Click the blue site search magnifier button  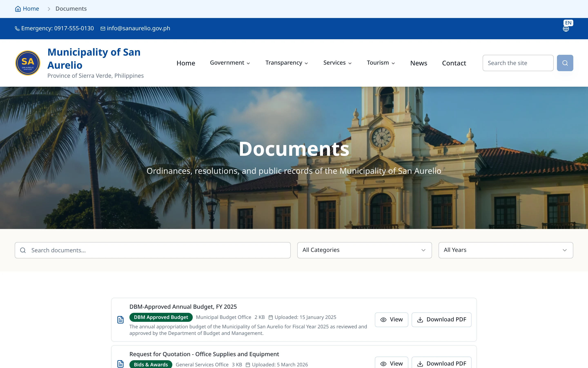coord(565,63)
